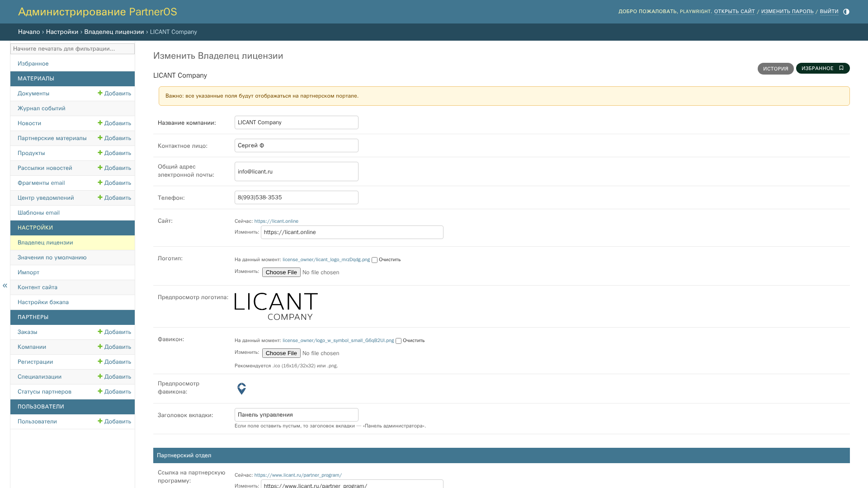Viewport: 868px width, 488px height.
Task: Add a new Статусы партнеров entry
Action: (x=114, y=392)
